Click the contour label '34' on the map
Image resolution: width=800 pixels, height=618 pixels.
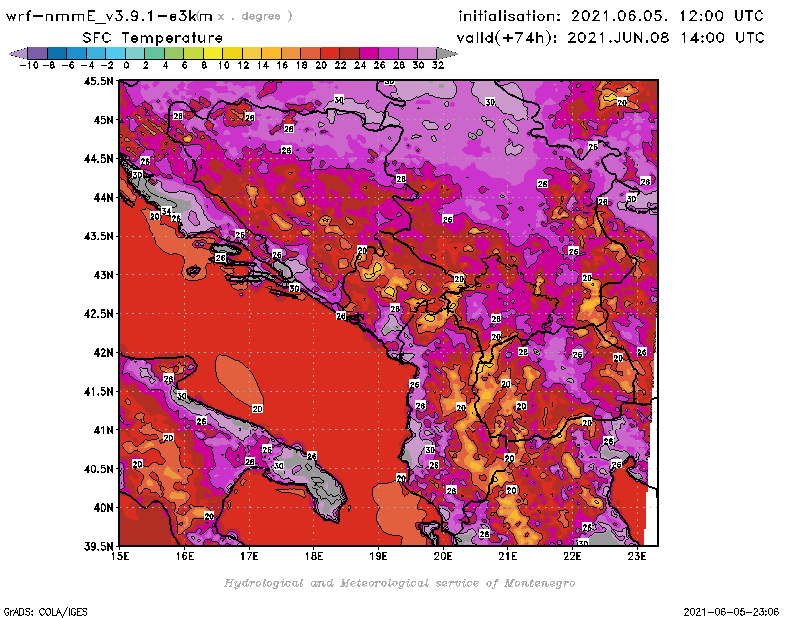(166, 211)
